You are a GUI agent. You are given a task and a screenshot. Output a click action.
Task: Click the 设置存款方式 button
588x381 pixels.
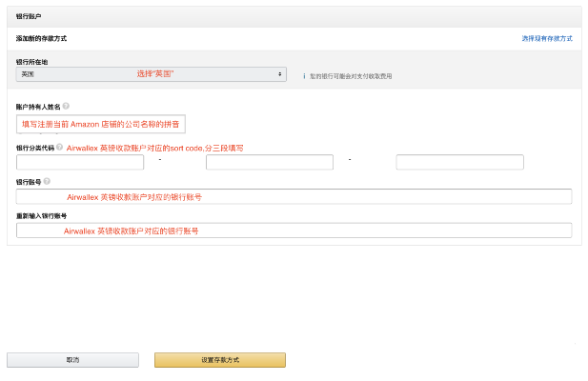219,360
